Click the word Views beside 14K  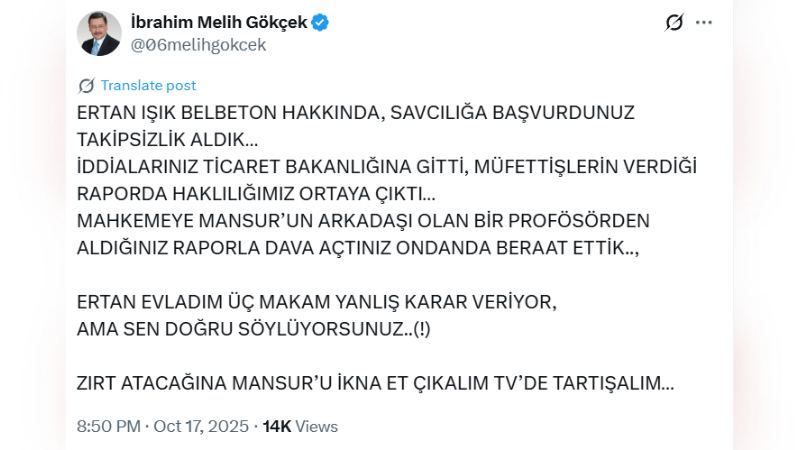[317, 426]
